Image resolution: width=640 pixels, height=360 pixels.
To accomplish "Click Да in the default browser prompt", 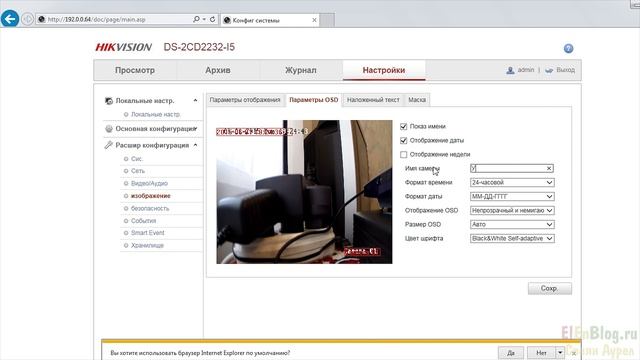I will tap(511, 353).
